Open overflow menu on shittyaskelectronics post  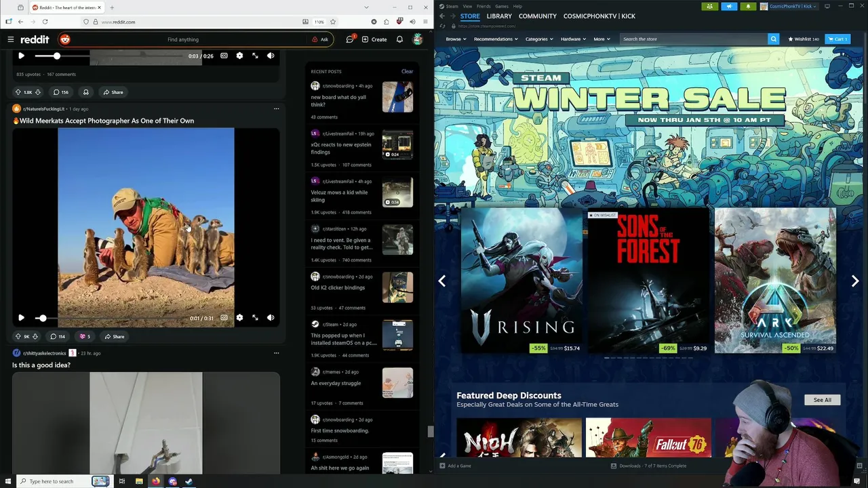[x=276, y=353]
